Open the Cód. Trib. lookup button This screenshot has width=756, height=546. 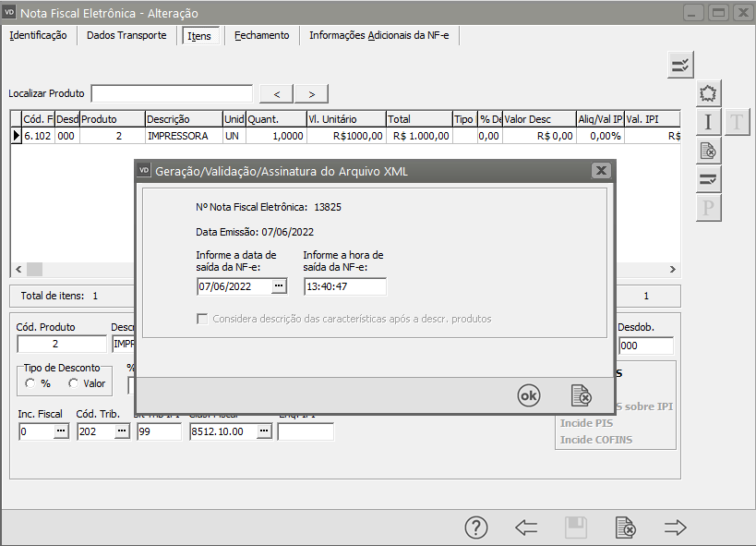tap(121, 431)
